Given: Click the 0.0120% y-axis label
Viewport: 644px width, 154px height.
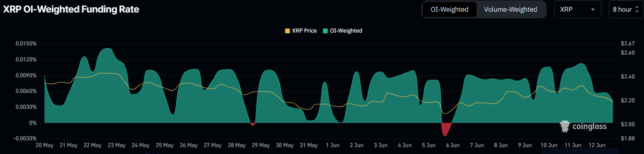Looking at the screenshot, I should tap(26, 59).
